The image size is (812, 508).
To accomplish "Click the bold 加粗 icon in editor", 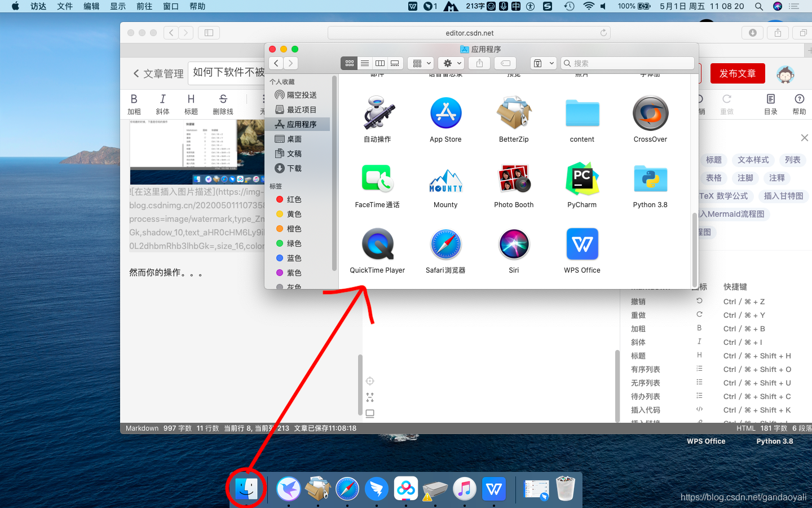I will [134, 99].
